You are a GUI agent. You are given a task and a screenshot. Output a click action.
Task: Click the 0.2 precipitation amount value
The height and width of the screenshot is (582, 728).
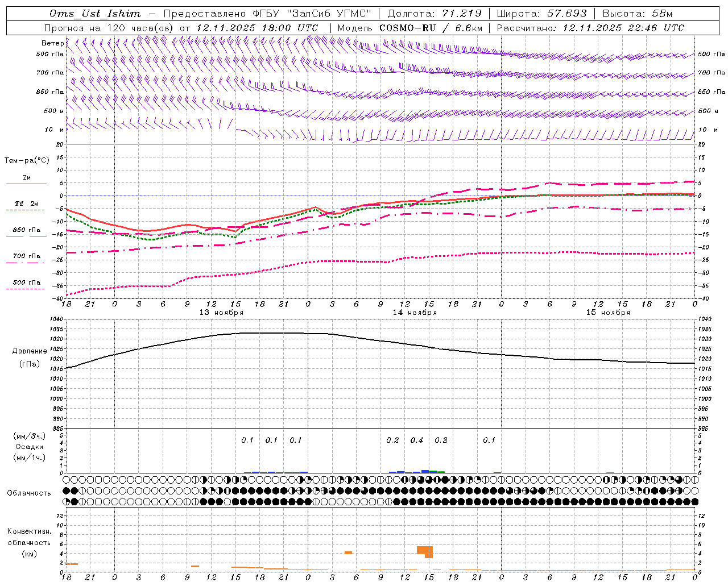coord(392,440)
